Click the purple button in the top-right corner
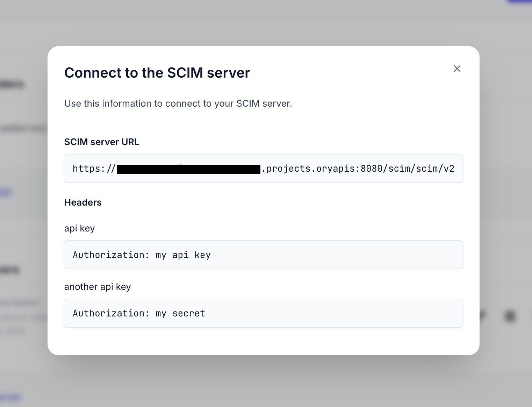Viewport: 532px width, 407px height. click(519, 1)
